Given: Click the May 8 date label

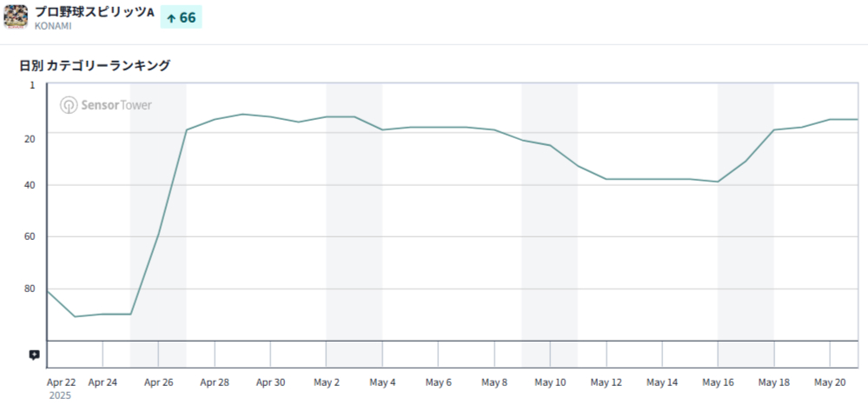Looking at the screenshot, I should pyautogui.click(x=494, y=382).
